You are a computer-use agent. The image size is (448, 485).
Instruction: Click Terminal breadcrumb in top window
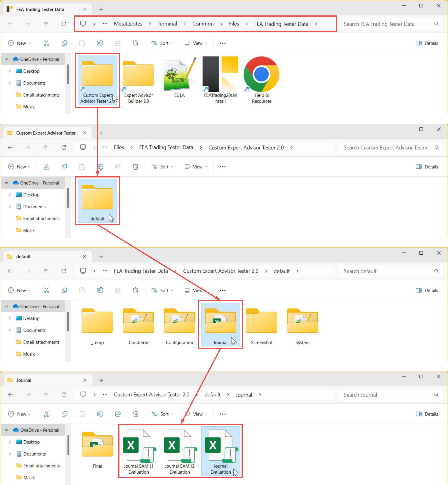coord(167,24)
